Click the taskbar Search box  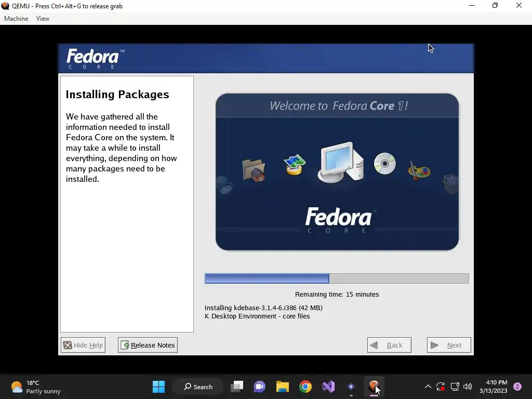click(x=198, y=387)
